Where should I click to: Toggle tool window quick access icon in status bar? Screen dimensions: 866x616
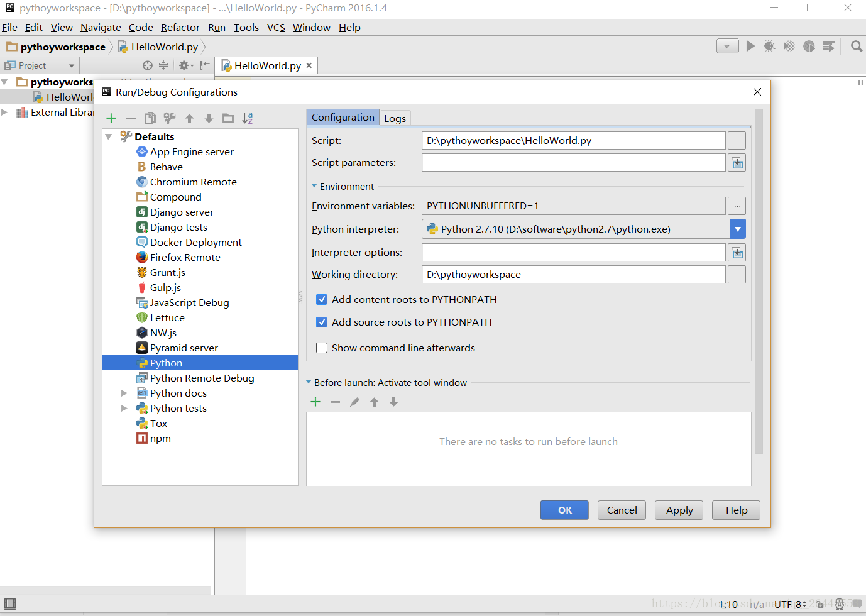coord(9,604)
